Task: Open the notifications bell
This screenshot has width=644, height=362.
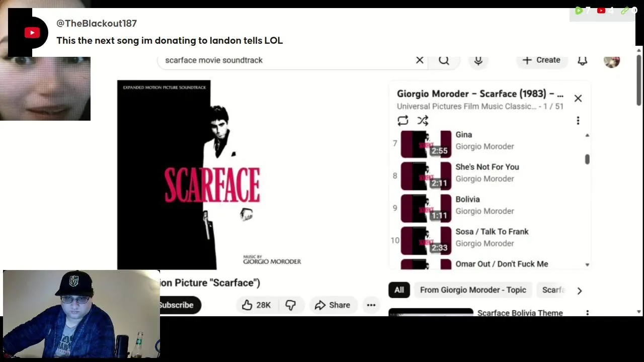Action: 582,60
